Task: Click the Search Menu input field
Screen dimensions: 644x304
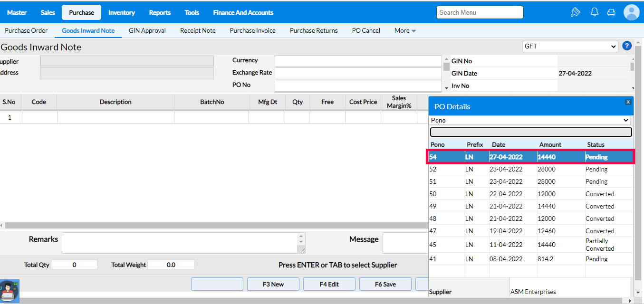Action: pyautogui.click(x=480, y=12)
